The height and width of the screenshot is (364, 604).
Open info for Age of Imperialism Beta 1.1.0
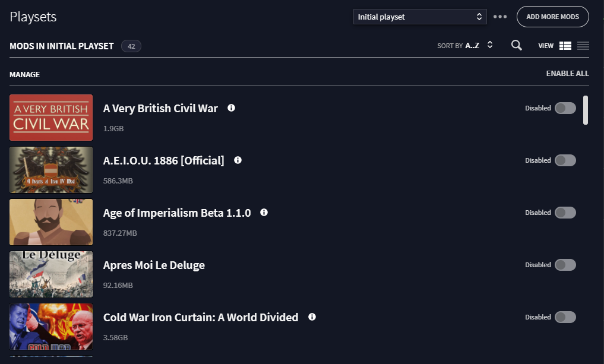[x=264, y=212]
